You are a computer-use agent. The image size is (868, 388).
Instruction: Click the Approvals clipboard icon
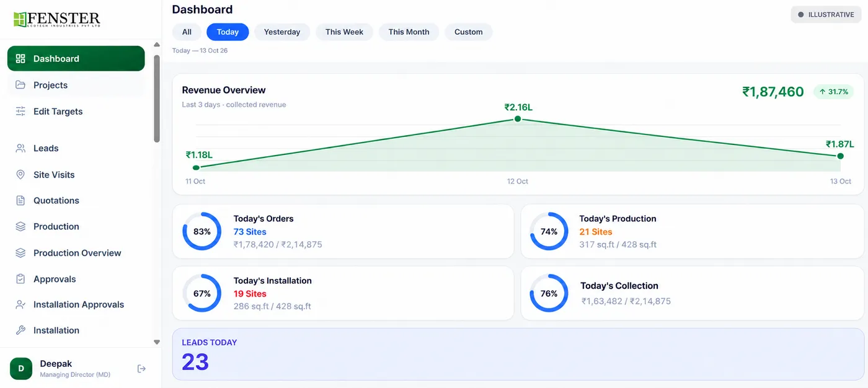(20, 279)
